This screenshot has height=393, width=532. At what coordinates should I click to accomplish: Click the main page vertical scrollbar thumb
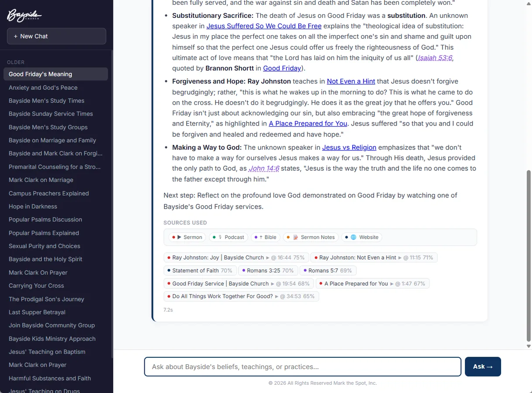click(529, 256)
